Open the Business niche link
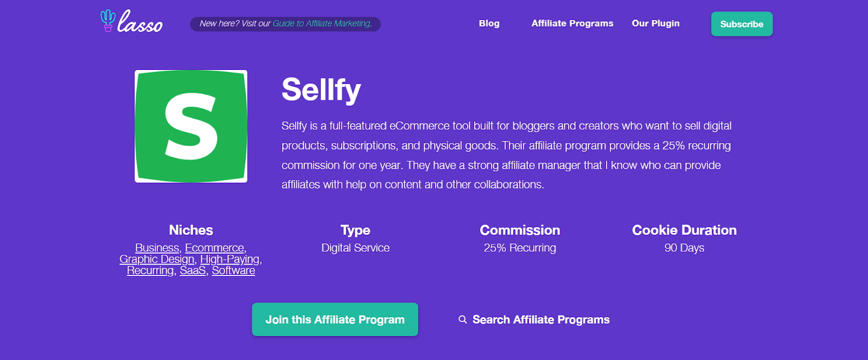The width and height of the screenshot is (868, 360). (157, 248)
